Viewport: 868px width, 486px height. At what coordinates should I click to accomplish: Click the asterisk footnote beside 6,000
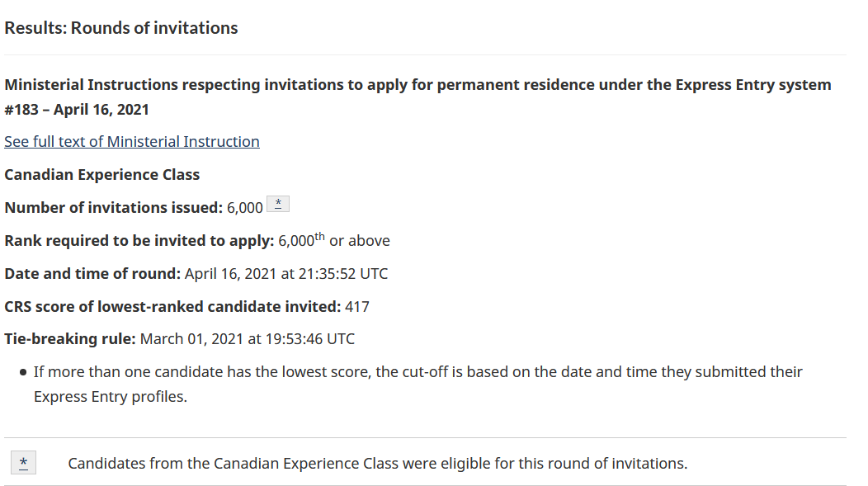pyautogui.click(x=278, y=204)
